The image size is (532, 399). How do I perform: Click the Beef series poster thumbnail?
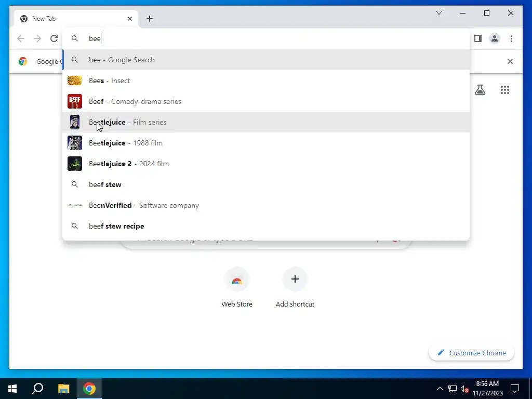(75, 101)
